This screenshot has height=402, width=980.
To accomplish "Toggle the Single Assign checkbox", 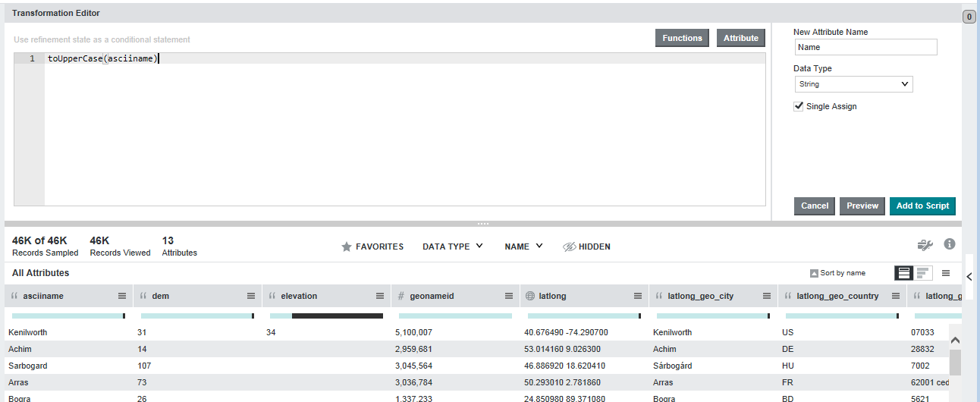I will (x=798, y=106).
